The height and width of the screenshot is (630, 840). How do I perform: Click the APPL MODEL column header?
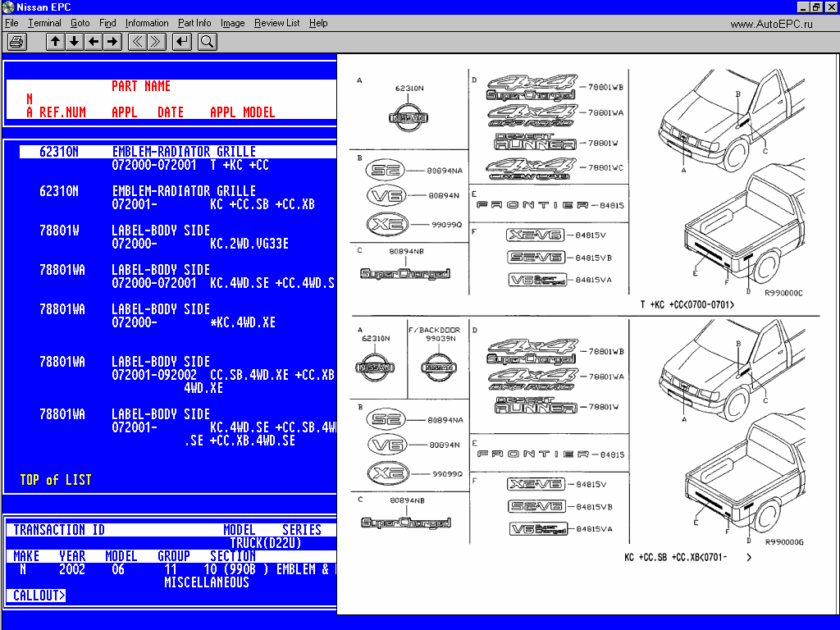pos(243,112)
